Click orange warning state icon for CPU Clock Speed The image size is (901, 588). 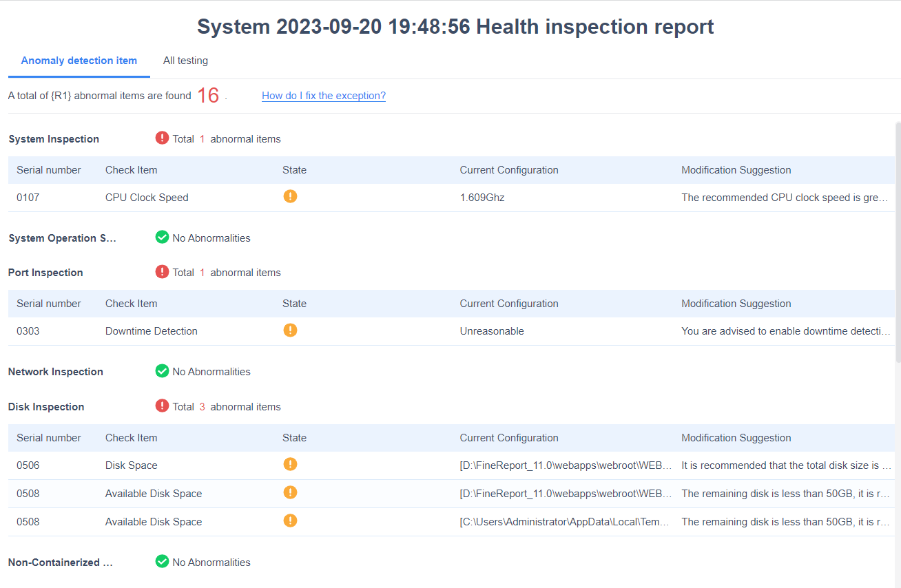pyautogui.click(x=290, y=196)
